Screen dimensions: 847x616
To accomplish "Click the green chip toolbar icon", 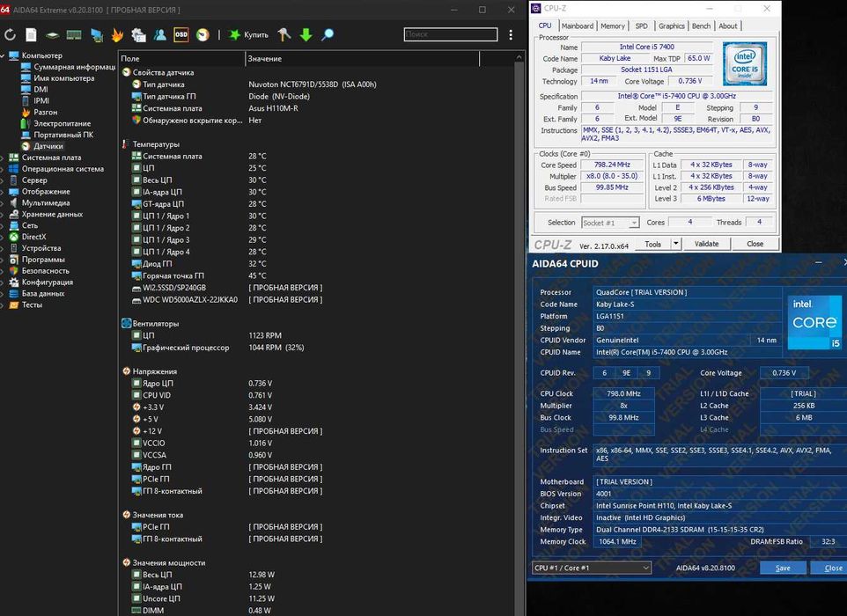I will [53, 35].
